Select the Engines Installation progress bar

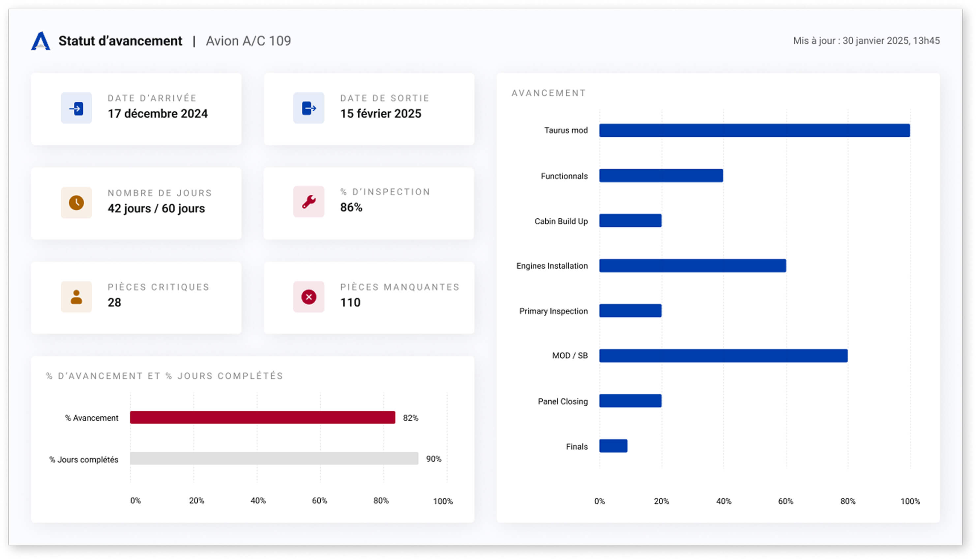coord(693,266)
